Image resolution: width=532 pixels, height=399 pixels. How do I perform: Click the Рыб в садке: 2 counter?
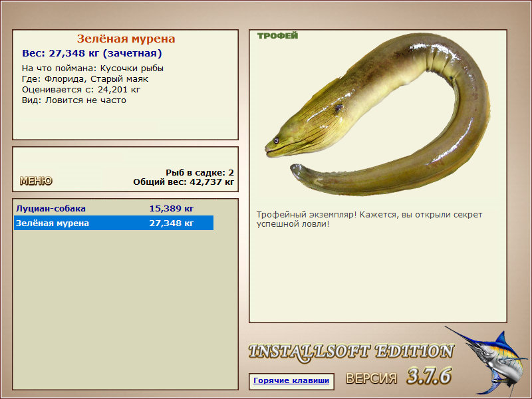tap(200, 173)
